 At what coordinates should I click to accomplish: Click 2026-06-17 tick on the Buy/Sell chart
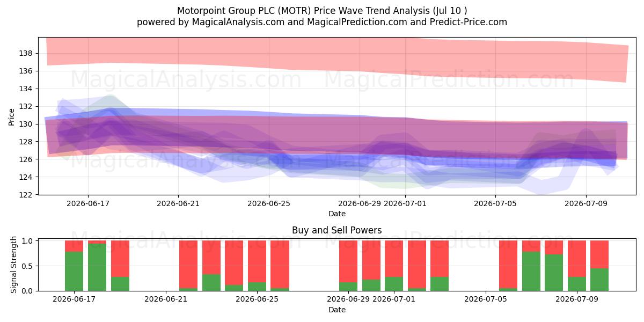coord(74,299)
